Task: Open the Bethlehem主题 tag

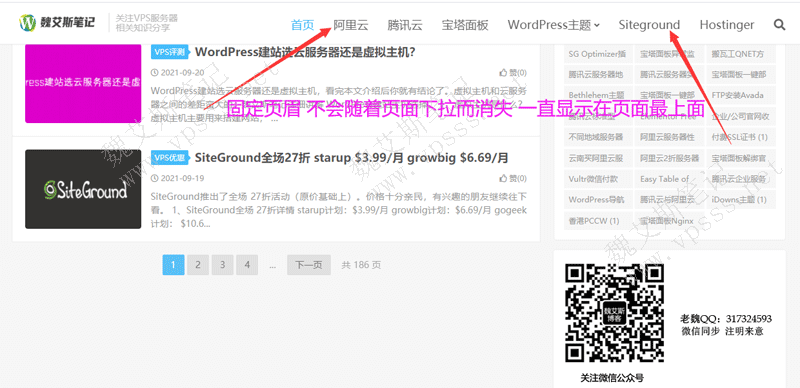Action: tap(597, 95)
